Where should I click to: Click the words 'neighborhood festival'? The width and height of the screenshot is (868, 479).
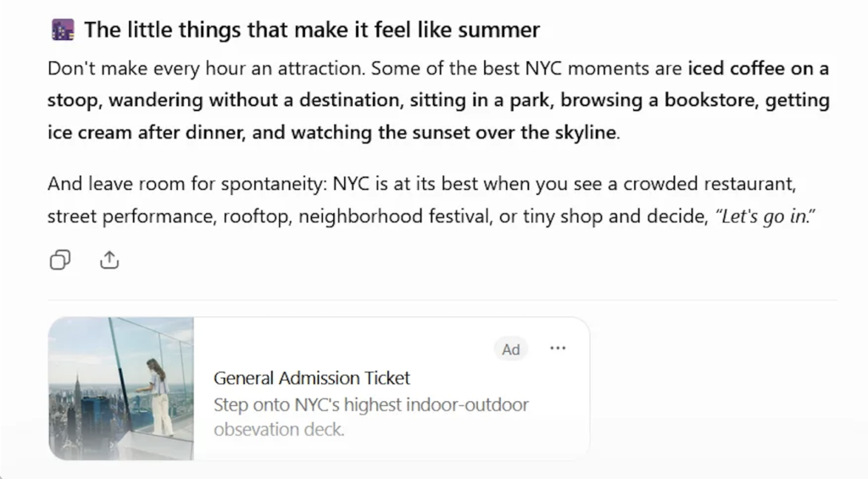coord(395,216)
